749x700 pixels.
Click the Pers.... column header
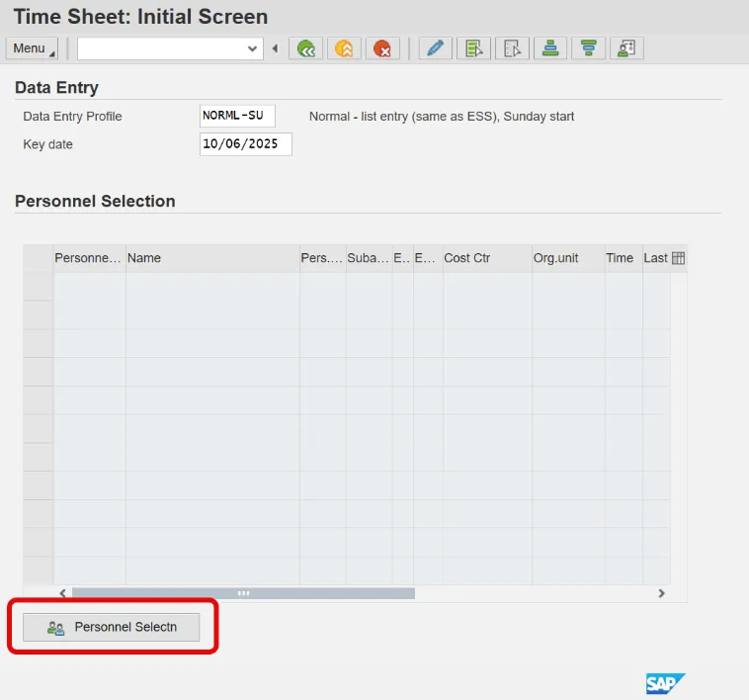tap(322, 258)
